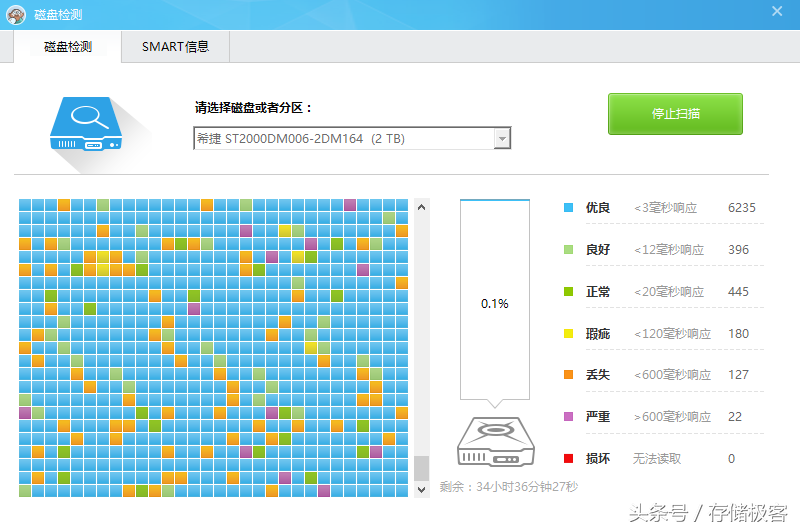Click the sector map scrollbar thumb
This screenshot has height=530, width=800.
421,468
